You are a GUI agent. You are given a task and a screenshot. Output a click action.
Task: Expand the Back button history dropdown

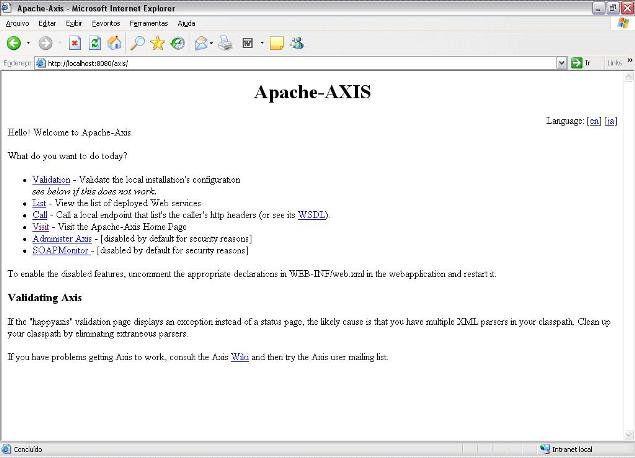click(28, 43)
